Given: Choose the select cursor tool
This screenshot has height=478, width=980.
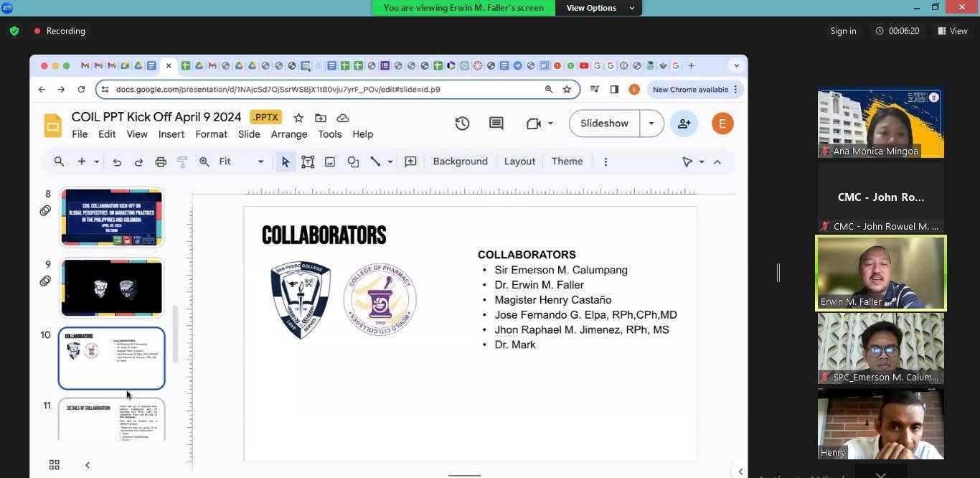Looking at the screenshot, I should 286,162.
